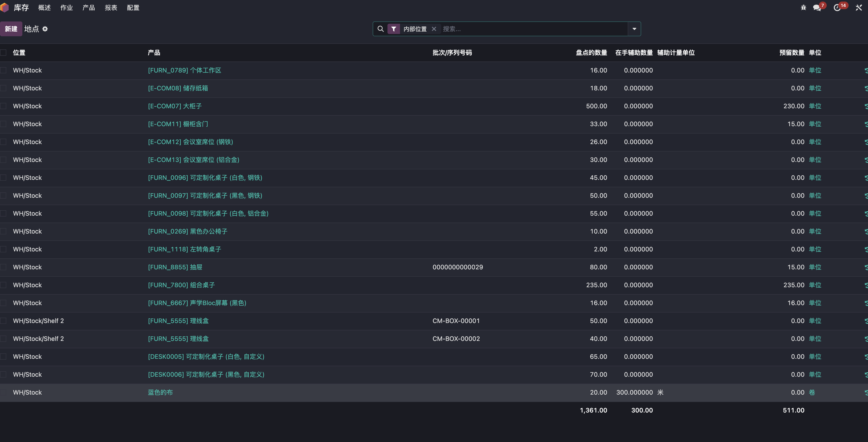Click the 511.00 reserved total
Screen dimensions: 868x442
click(794, 410)
